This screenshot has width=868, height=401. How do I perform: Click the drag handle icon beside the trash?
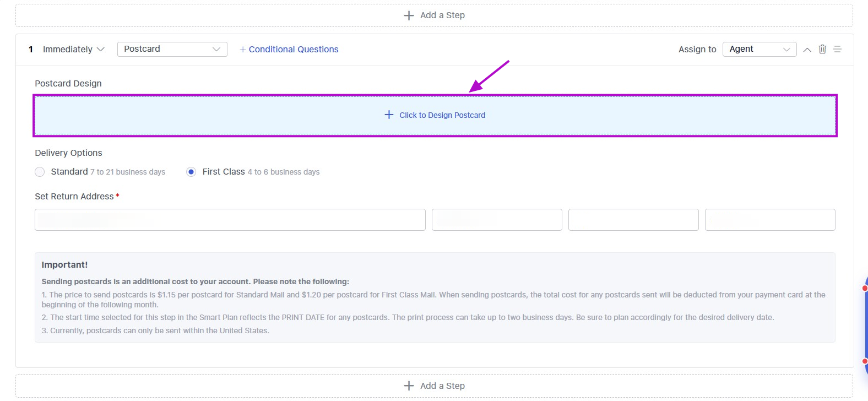coord(837,49)
